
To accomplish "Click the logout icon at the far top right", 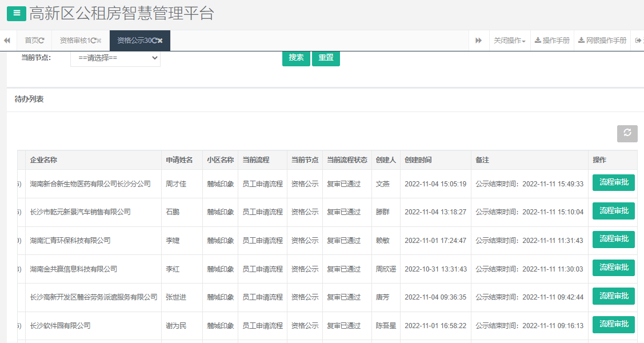I will 638,41.
